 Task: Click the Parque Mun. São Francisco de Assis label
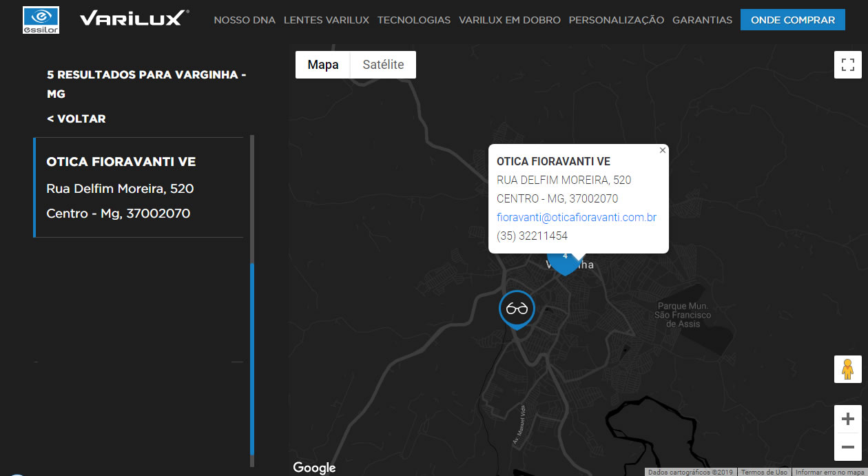(x=683, y=315)
